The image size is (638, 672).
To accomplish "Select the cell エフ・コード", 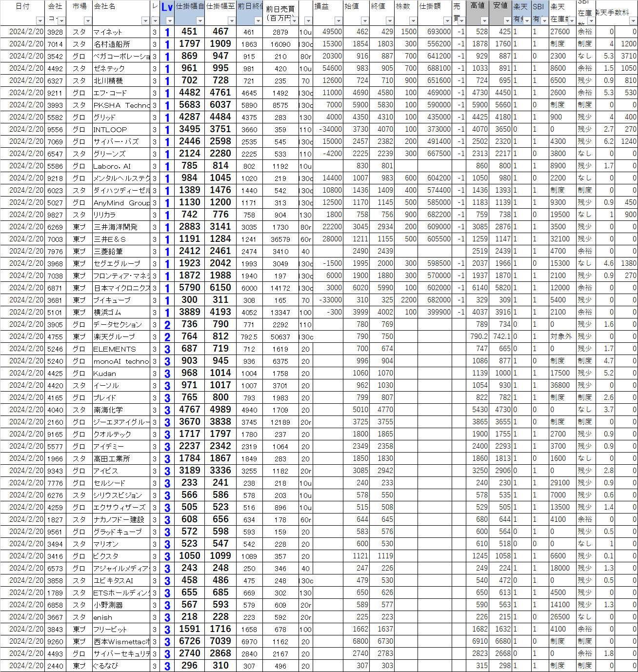I will 121,93.
